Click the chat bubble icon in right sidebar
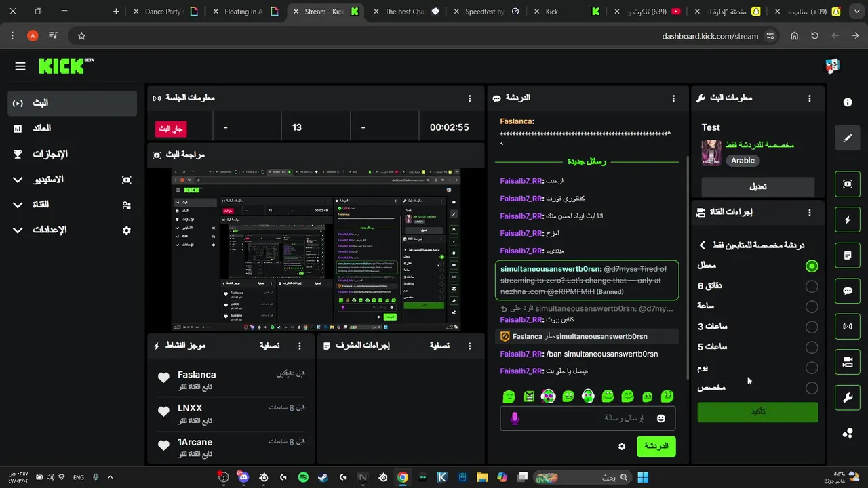 (x=848, y=291)
